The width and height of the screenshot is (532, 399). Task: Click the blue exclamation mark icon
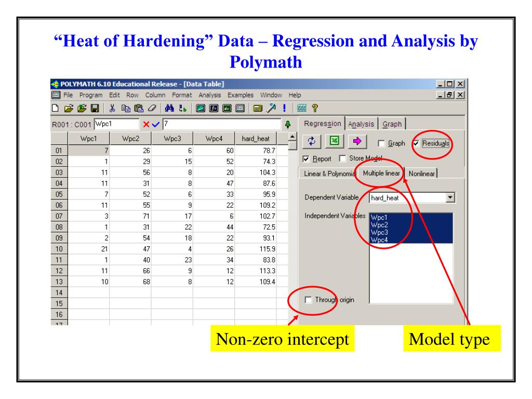click(x=284, y=108)
